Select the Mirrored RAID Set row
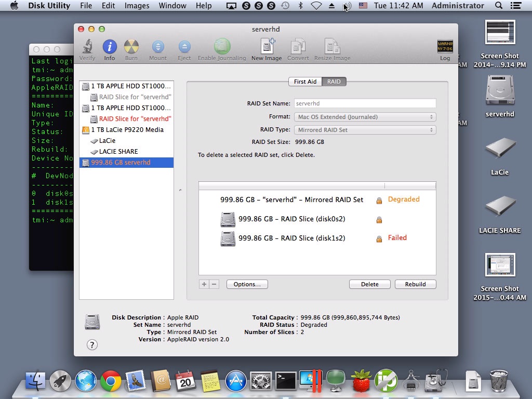 (317, 199)
